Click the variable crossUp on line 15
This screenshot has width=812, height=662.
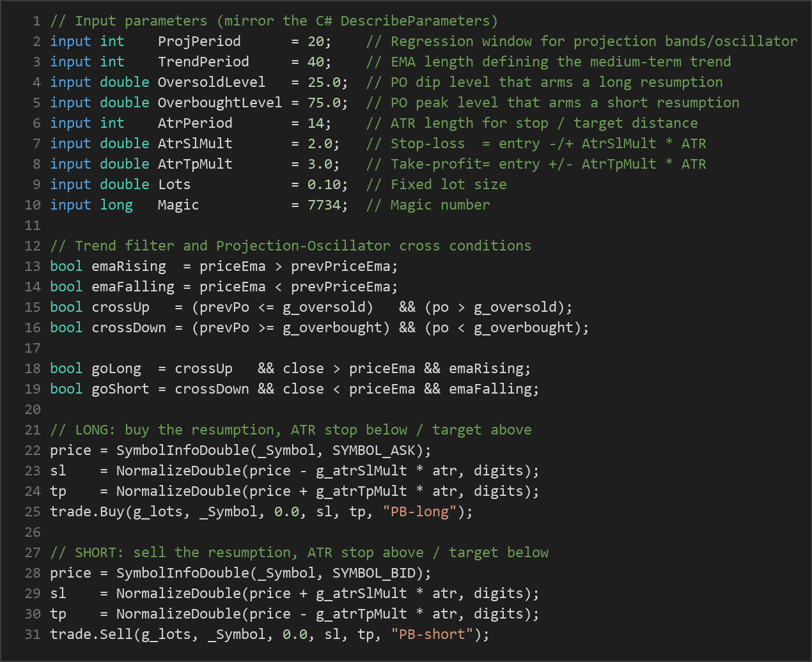pos(120,307)
